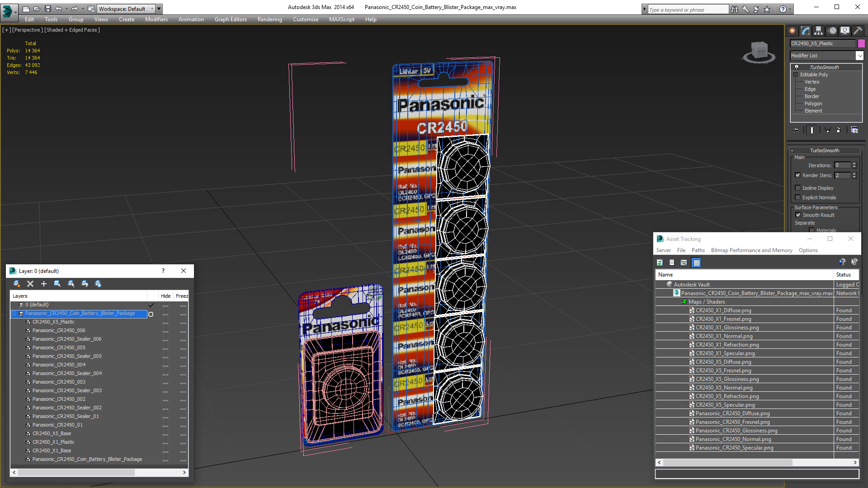Collapse the TurboSmooth rollout header

coord(825,150)
